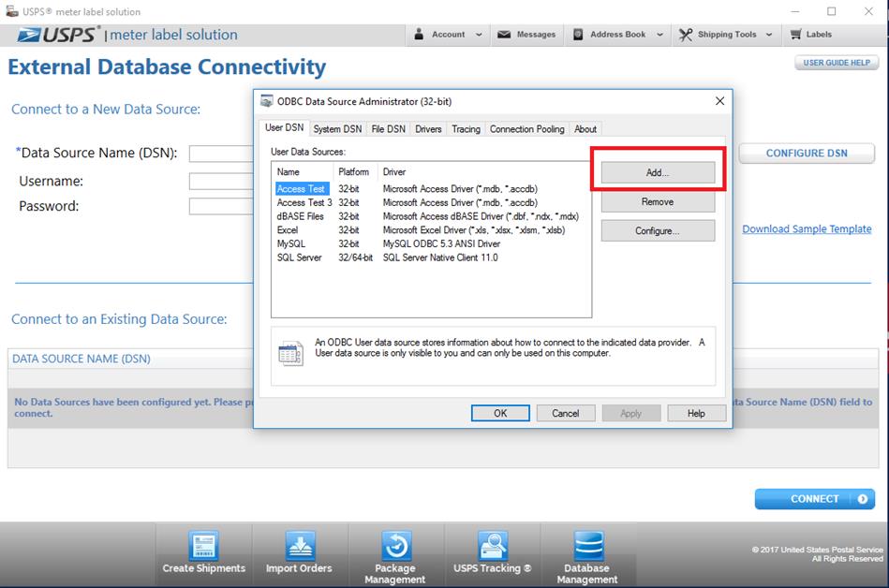Click the Remove button
The height and width of the screenshot is (588, 889).
[658, 201]
